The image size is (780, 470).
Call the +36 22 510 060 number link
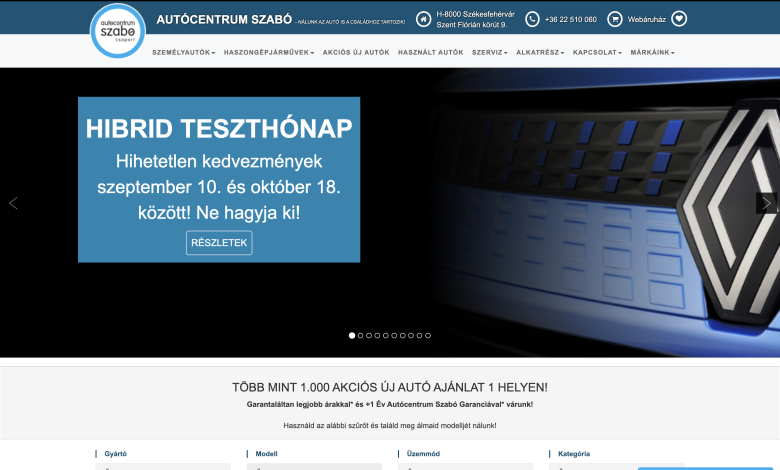coord(570,19)
